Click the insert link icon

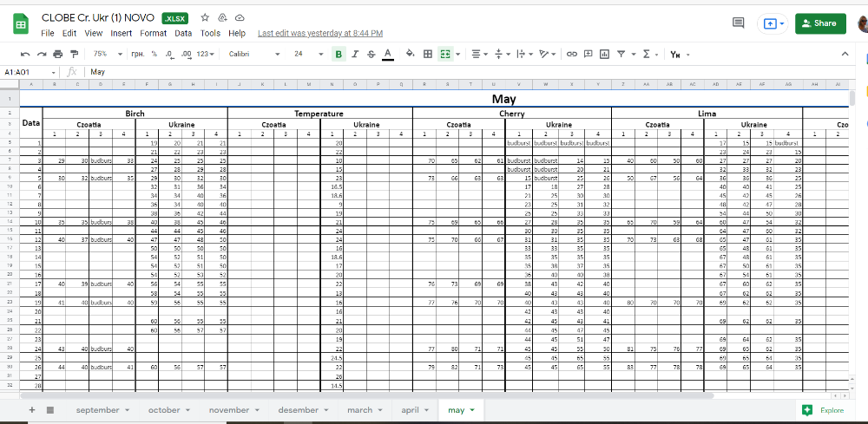pyautogui.click(x=571, y=54)
